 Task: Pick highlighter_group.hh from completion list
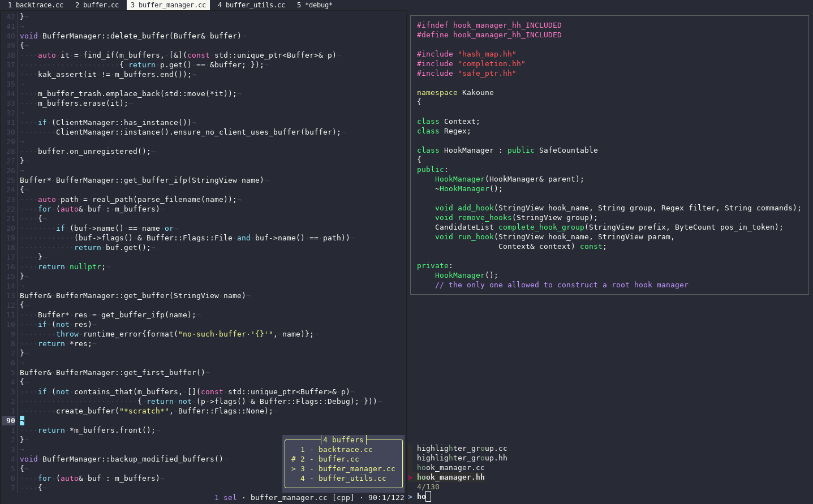point(462,458)
